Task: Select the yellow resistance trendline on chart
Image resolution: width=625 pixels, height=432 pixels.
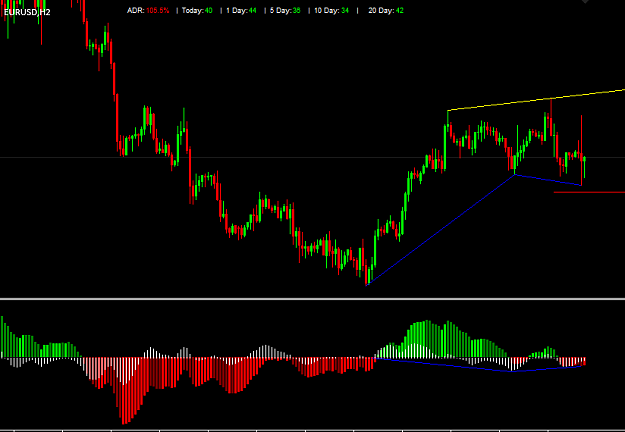Action: point(536,100)
